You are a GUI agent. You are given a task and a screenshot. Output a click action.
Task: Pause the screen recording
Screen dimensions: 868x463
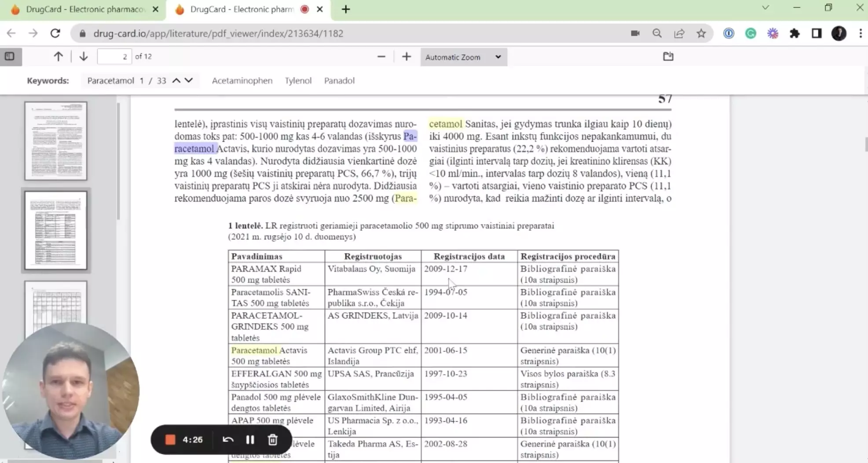pyautogui.click(x=250, y=439)
